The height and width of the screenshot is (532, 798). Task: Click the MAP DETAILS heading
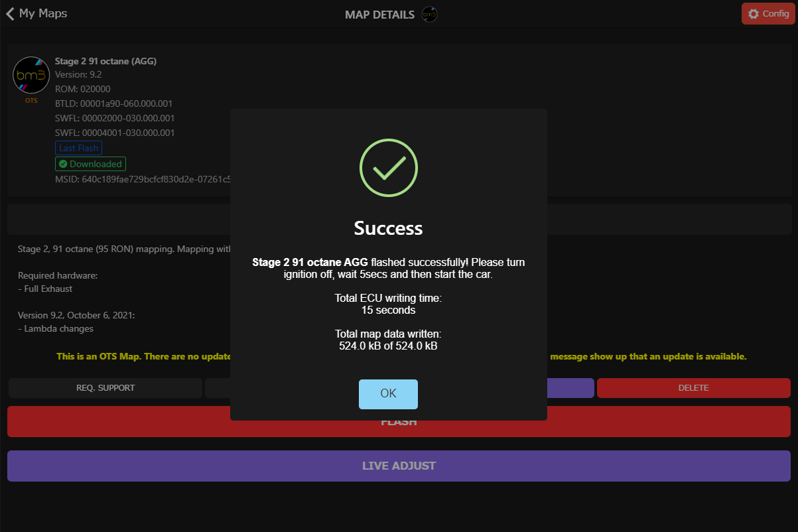(380, 15)
